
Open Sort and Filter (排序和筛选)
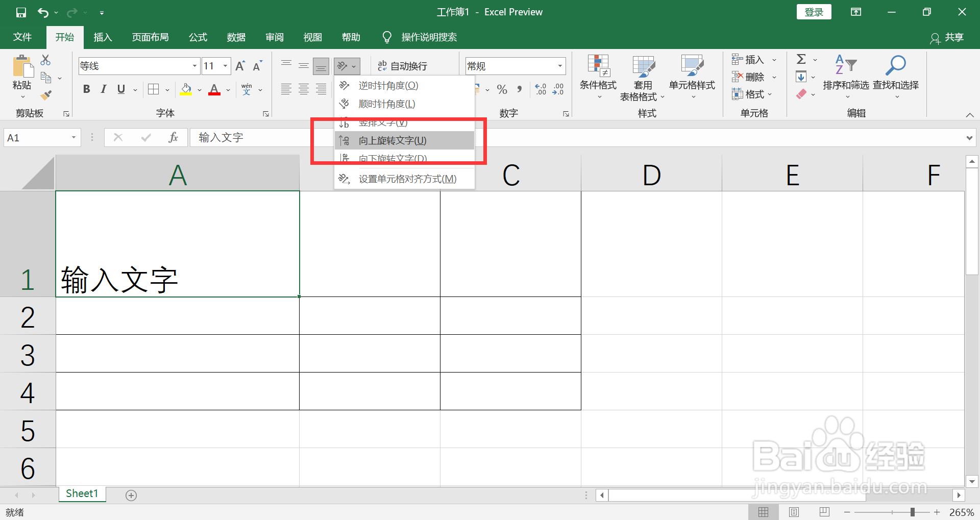[x=846, y=77]
